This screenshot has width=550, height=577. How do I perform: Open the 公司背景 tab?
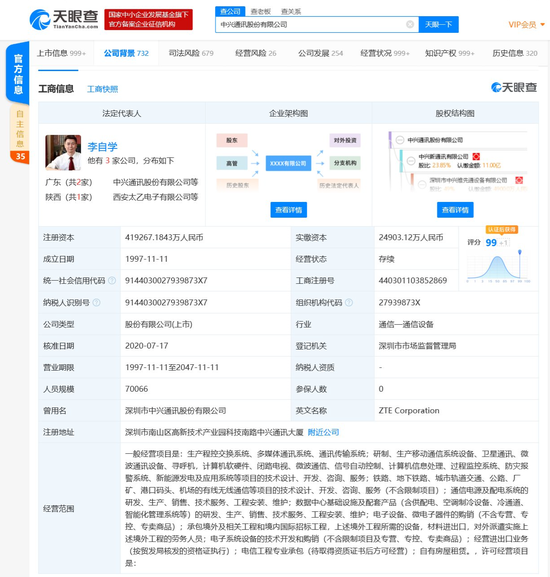[x=126, y=53]
